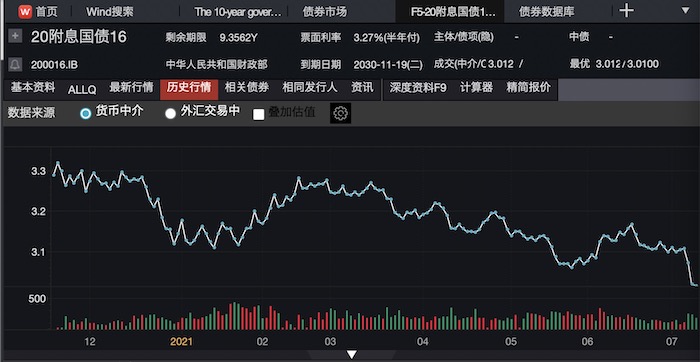Click bond code 200016.IB
This screenshot has height=362, width=700.
pyautogui.click(x=54, y=65)
